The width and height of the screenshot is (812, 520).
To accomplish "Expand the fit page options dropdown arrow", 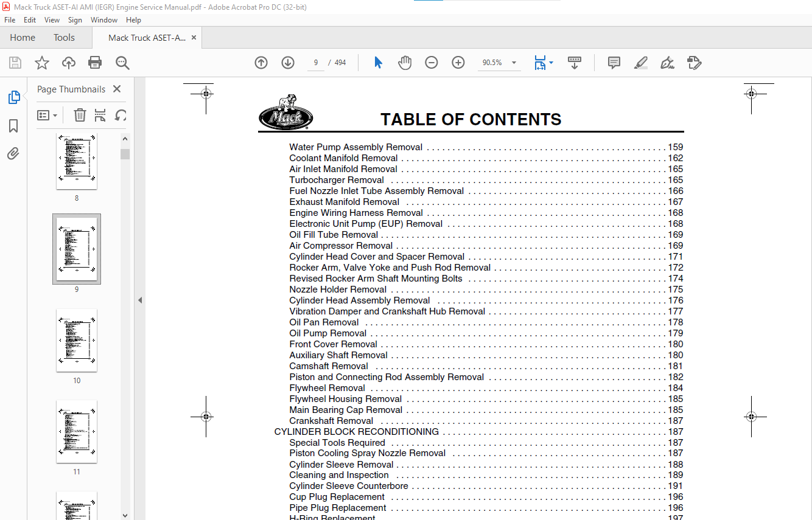I will pyautogui.click(x=551, y=63).
